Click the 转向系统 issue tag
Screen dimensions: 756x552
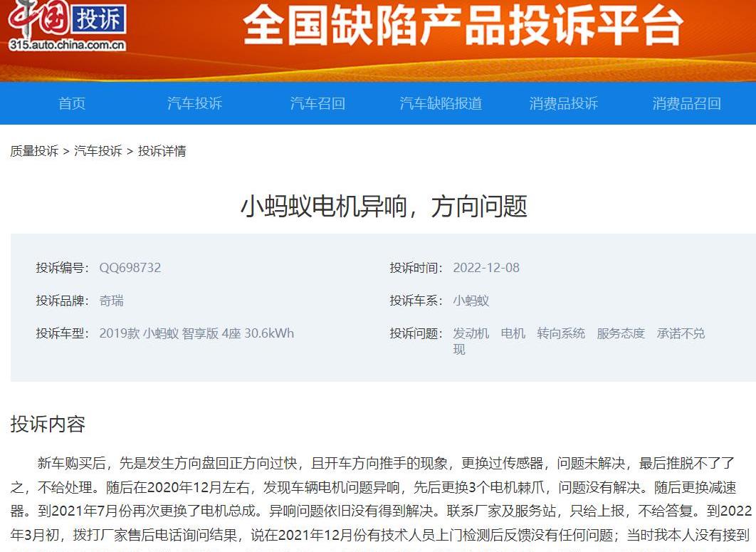pyautogui.click(x=561, y=333)
